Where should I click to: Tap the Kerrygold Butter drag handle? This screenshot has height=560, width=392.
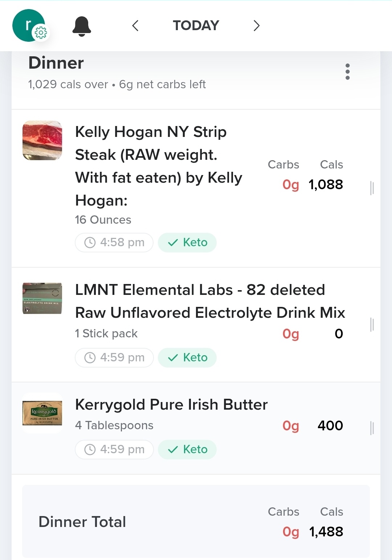tap(372, 428)
